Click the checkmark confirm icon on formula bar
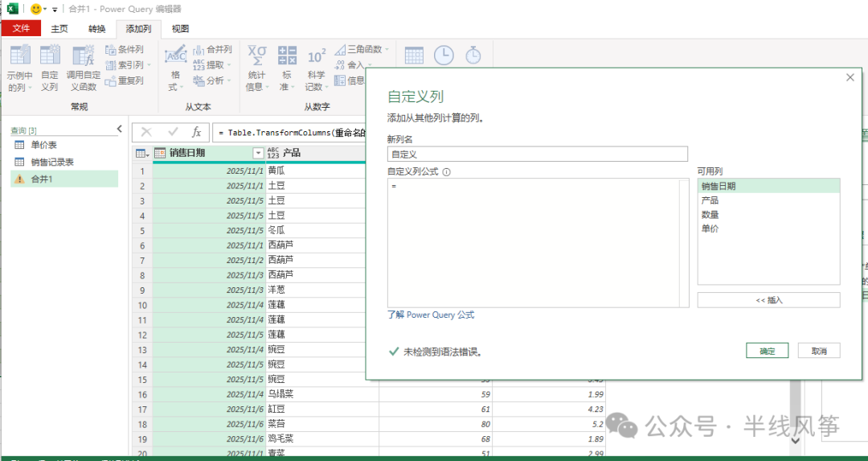Screen dimensions: 868x461 [173, 132]
